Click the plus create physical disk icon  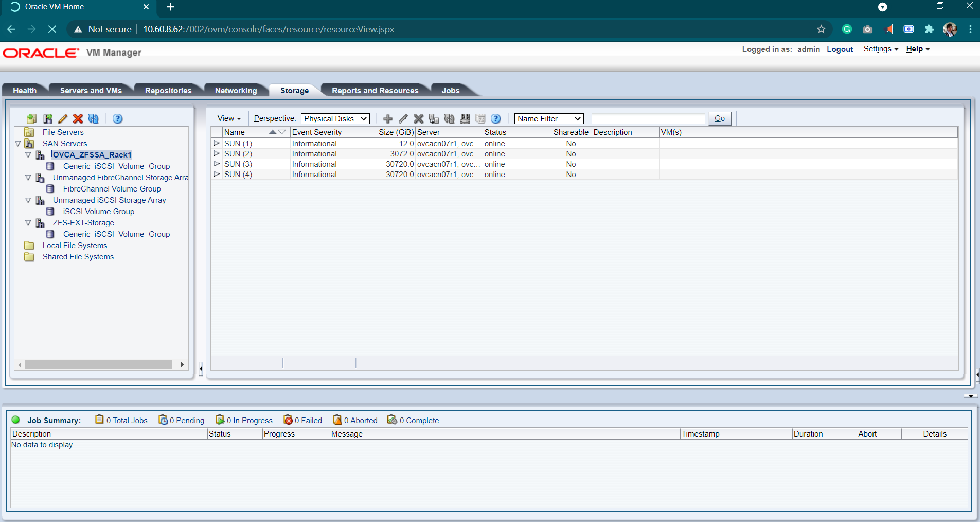388,119
